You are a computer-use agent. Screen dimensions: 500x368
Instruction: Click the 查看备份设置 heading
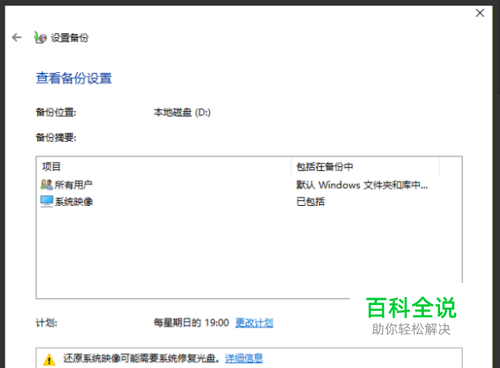pyautogui.click(x=74, y=78)
